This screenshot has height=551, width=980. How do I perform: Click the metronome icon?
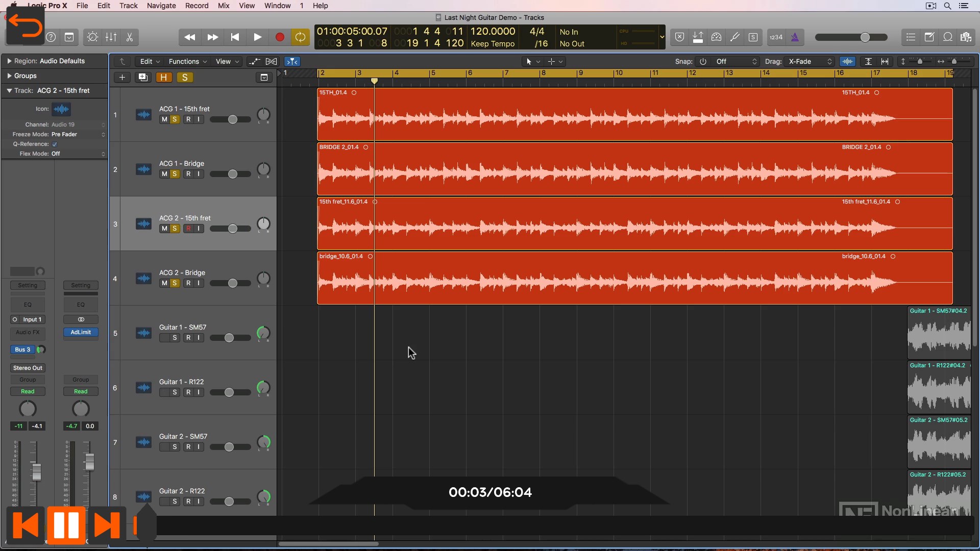(x=795, y=37)
